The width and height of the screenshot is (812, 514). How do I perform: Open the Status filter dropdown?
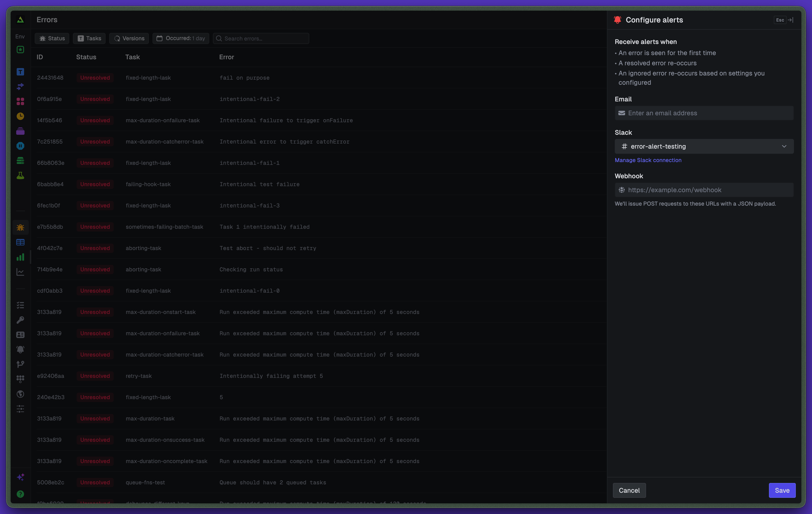click(x=52, y=38)
